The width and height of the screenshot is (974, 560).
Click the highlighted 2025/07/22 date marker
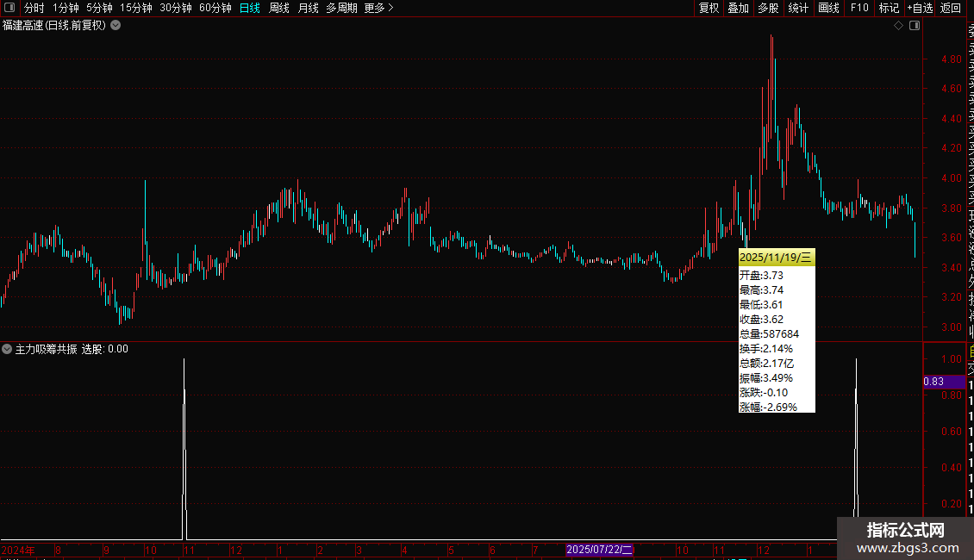(599, 550)
